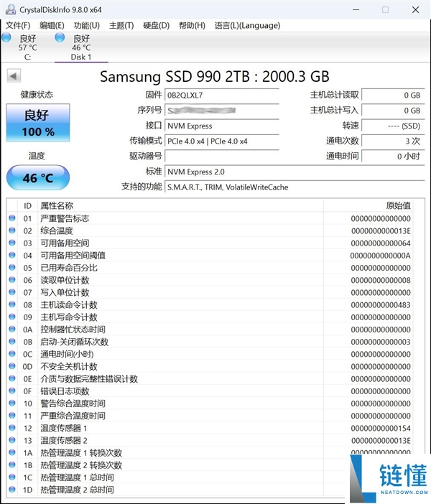Click status dot of attribute 0C 通电时间(小时)
Image resolution: width=431 pixels, height=504 pixels.
(x=12, y=354)
